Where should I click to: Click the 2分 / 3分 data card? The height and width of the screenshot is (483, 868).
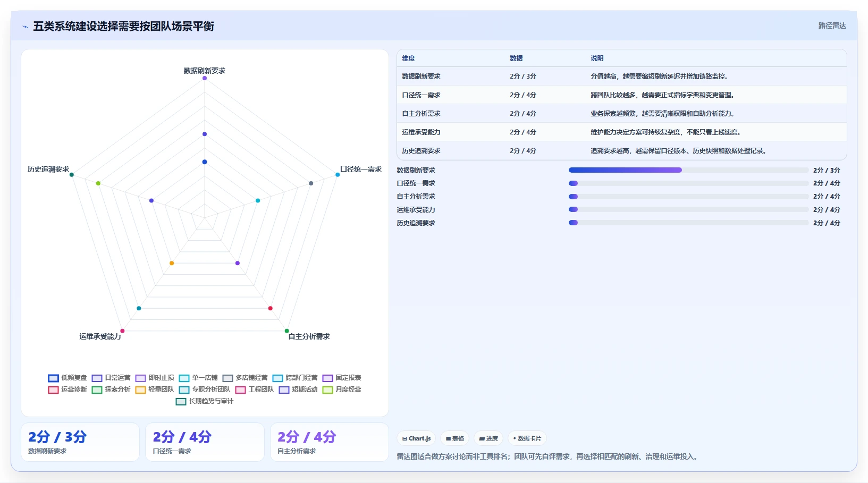pos(80,442)
